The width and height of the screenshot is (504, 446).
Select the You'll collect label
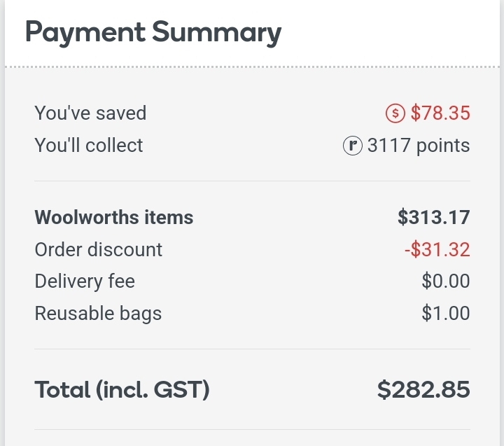89,146
